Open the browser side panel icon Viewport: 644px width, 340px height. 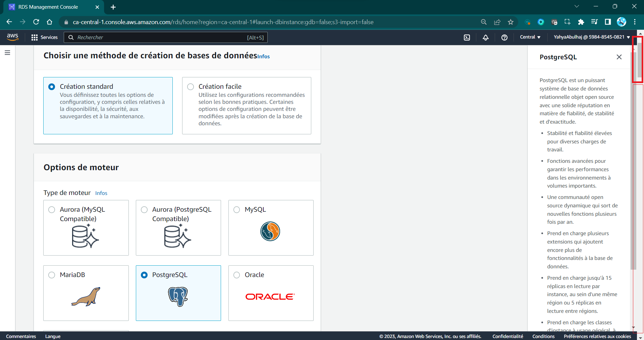608,22
